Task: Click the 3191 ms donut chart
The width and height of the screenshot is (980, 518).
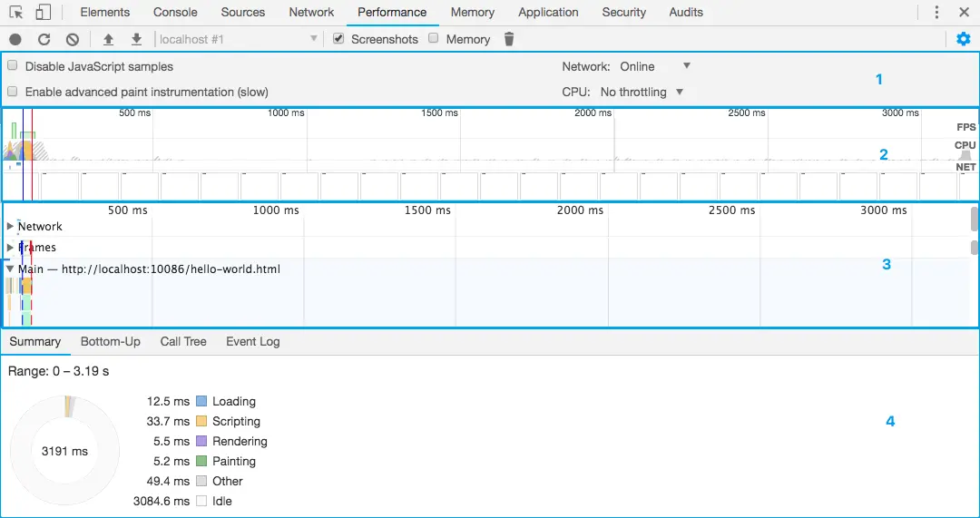Action: point(65,451)
